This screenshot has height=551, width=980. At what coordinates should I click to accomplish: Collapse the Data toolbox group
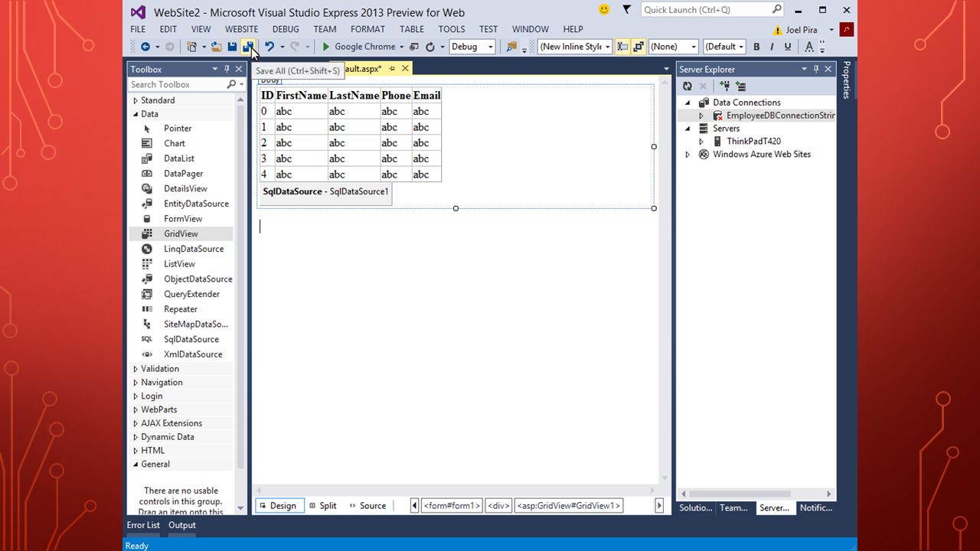(136, 114)
